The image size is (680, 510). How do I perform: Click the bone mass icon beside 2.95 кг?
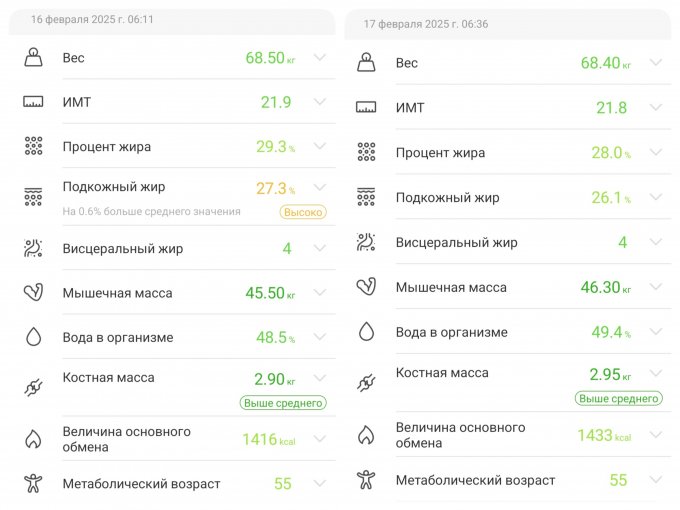(x=366, y=383)
